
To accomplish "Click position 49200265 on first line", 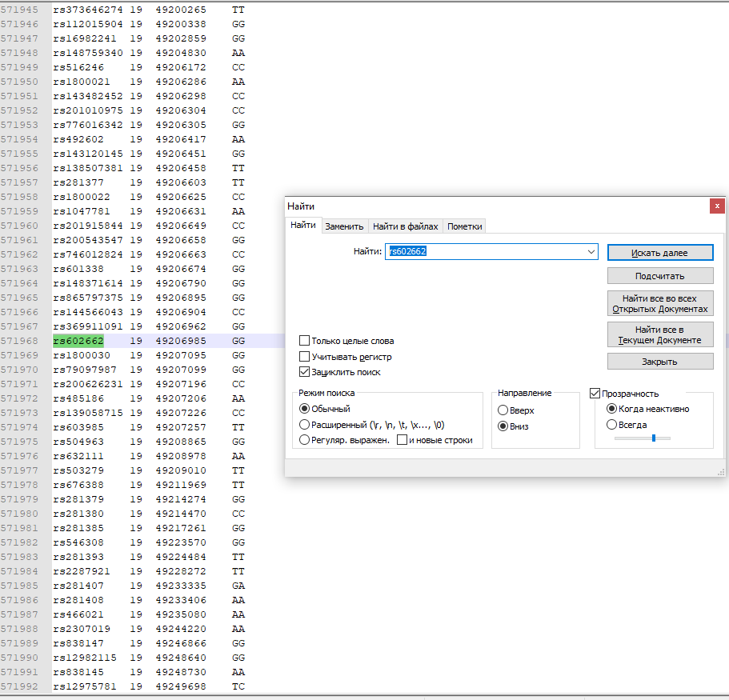I will pos(181,10).
